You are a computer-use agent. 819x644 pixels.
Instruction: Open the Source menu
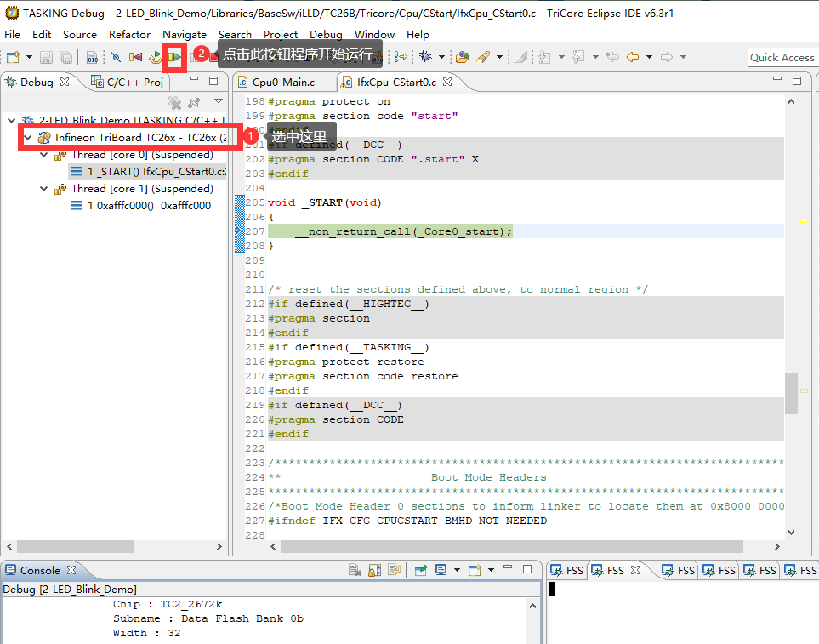click(x=80, y=35)
